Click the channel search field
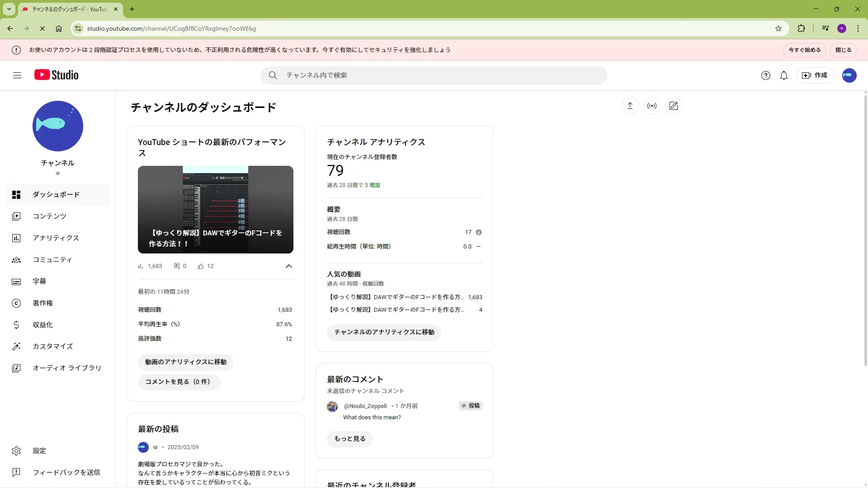 tap(434, 75)
